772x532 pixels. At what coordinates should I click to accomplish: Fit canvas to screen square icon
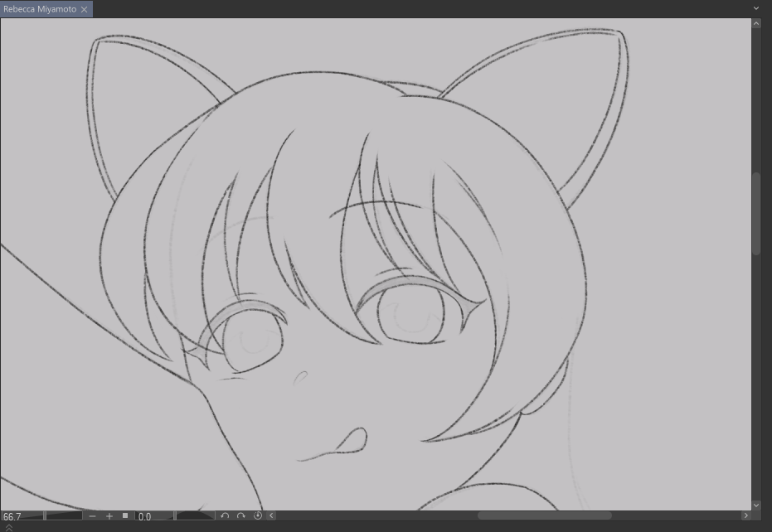[x=125, y=515]
